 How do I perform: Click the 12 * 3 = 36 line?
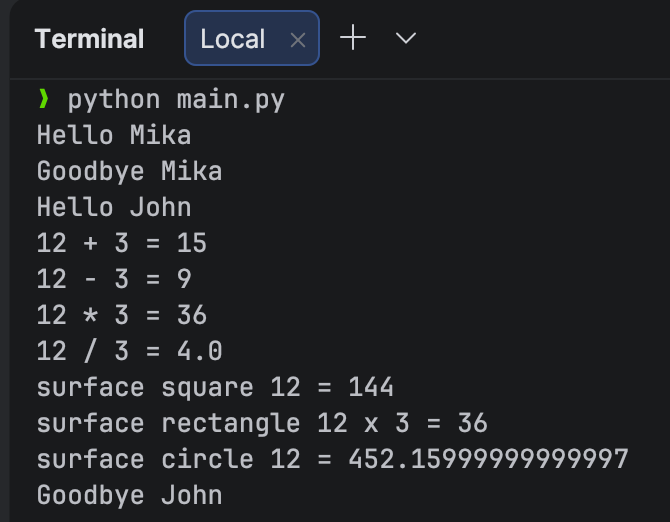121,315
